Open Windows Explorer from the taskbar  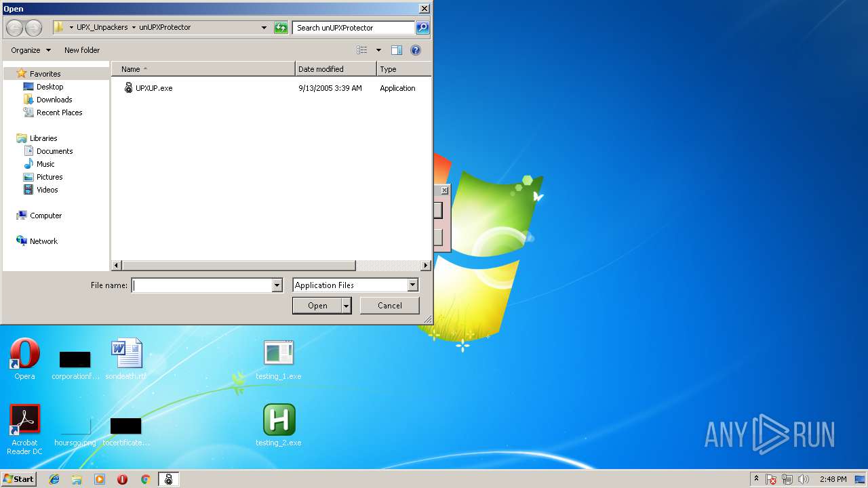(77, 479)
